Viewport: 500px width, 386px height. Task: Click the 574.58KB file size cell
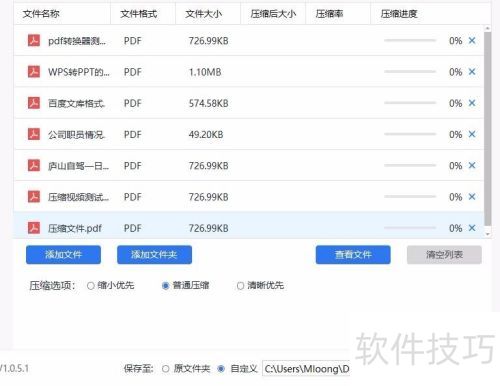pos(209,103)
